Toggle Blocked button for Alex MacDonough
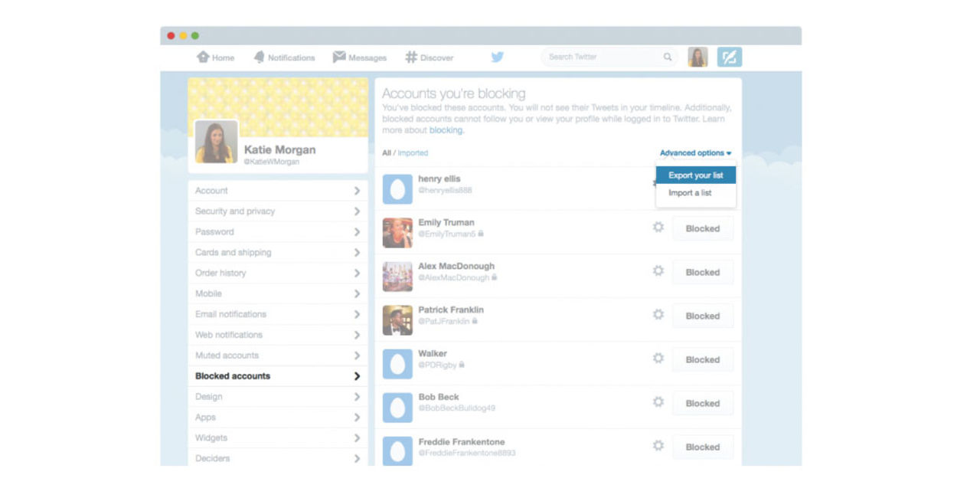980x498 pixels. coord(702,272)
